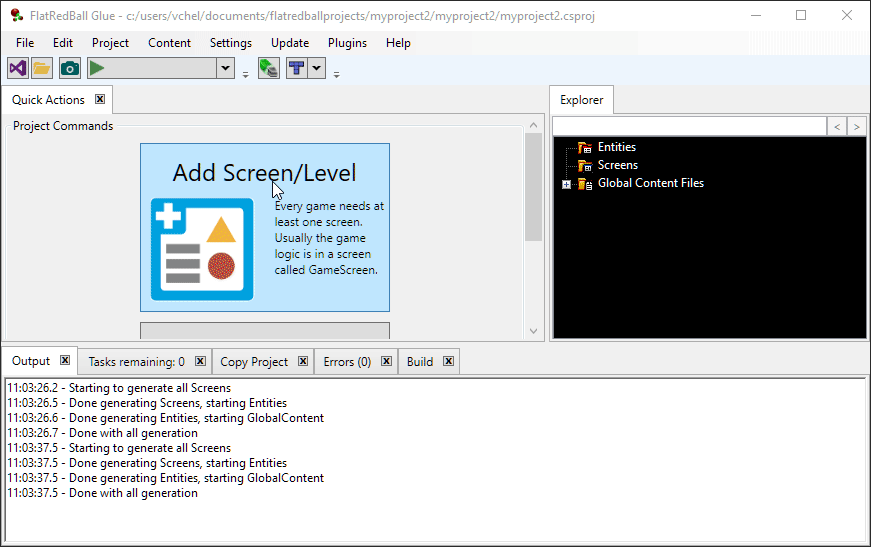Click the Entities folder in Explorer
The height and width of the screenshot is (547, 871).
point(616,147)
